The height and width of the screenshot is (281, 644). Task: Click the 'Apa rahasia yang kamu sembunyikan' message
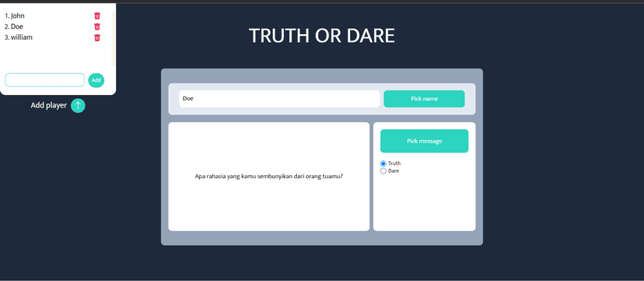point(269,177)
